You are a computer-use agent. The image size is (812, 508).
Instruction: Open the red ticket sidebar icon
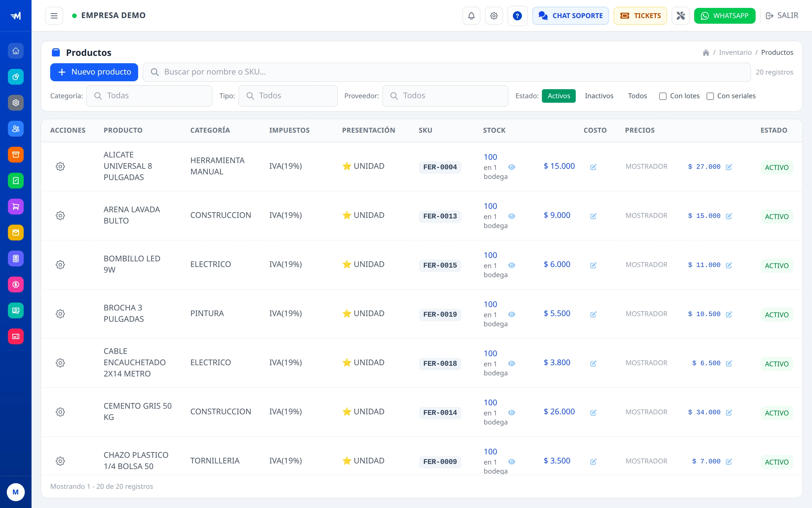(16, 336)
